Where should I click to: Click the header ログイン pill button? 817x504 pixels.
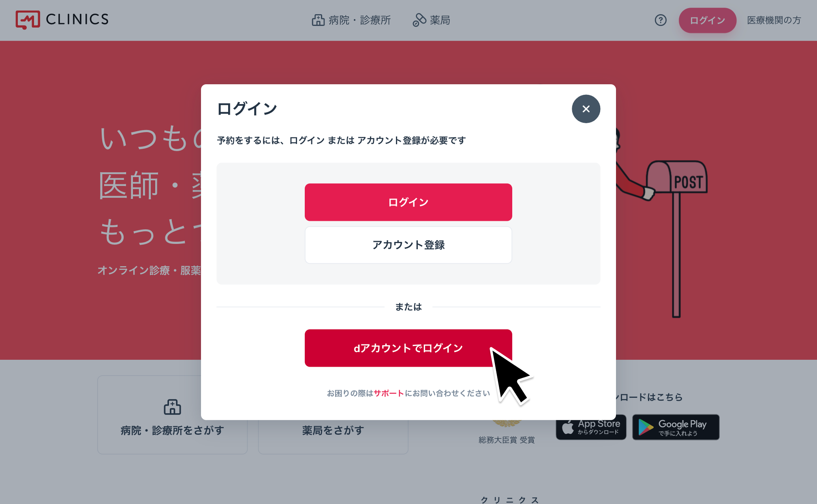pyautogui.click(x=708, y=20)
